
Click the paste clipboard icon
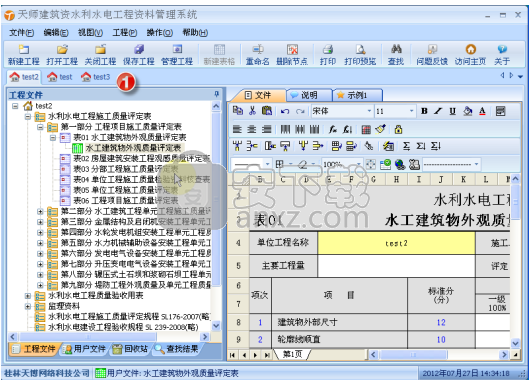point(267,111)
